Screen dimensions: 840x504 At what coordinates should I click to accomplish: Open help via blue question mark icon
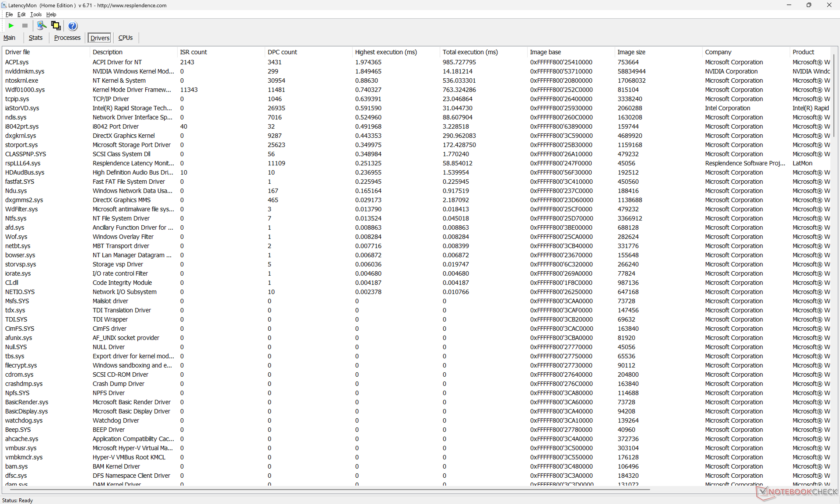click(x=73, y=26)
